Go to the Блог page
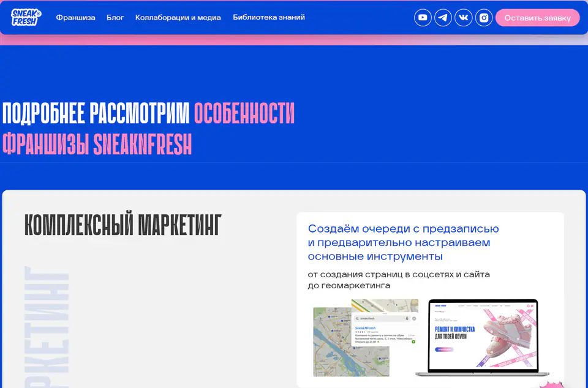 click(x=115, y=18)
